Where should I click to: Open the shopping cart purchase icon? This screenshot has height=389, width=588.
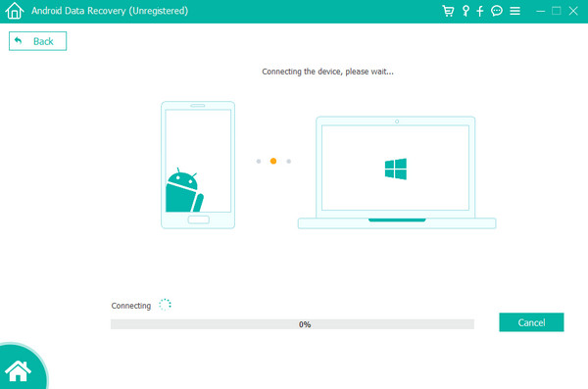[448, 11]
